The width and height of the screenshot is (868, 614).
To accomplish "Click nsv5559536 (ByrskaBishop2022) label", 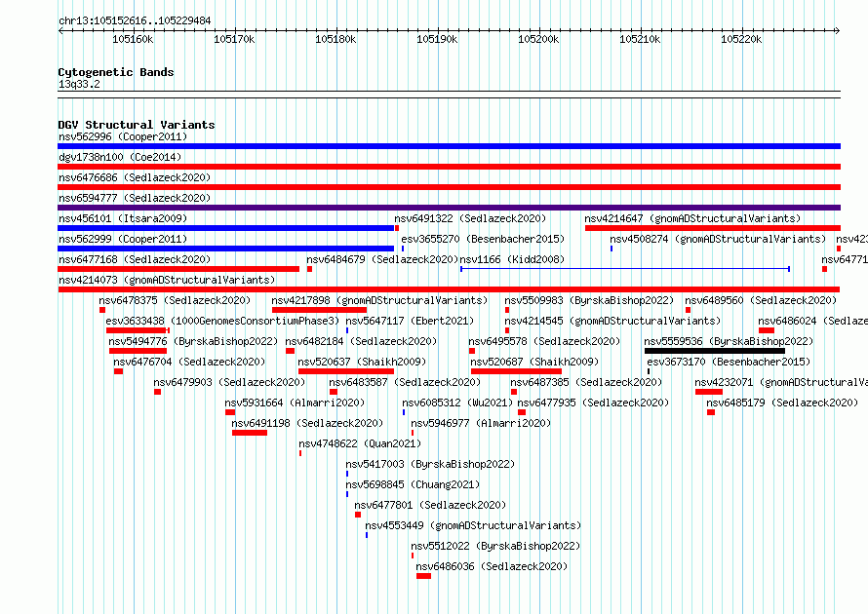I will click(x=729, y=341).
